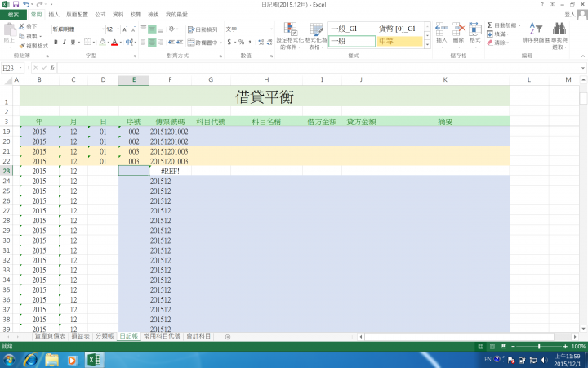The height and width of the screenshot is (368, 588).
Task: Toggle Bold formatting
Action: 56,42
